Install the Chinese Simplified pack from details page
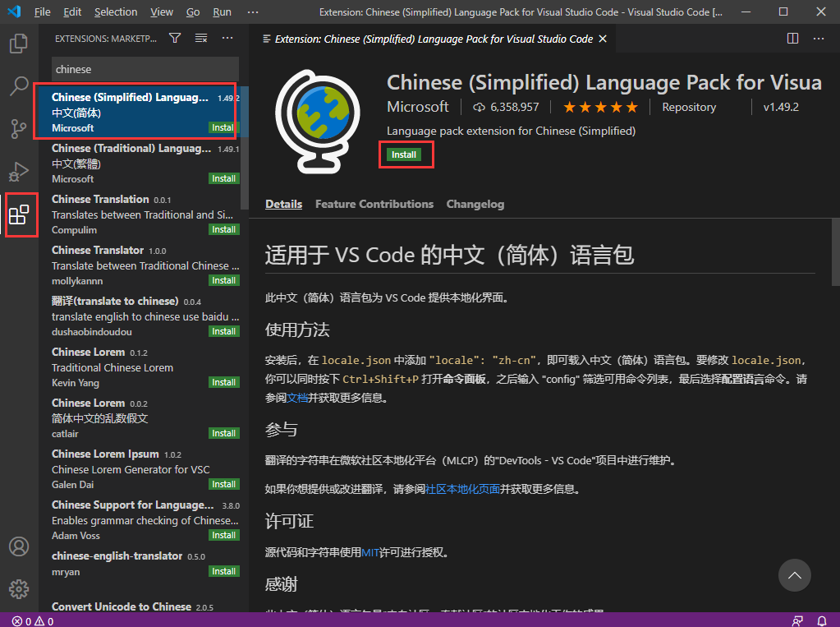This screenshot has width=840, height=627. [404, 154]
